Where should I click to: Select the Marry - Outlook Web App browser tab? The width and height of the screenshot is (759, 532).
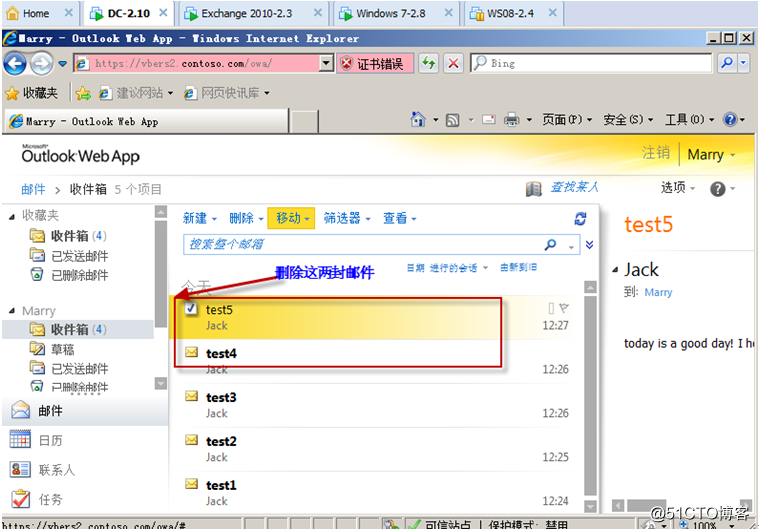click(147, 121)
